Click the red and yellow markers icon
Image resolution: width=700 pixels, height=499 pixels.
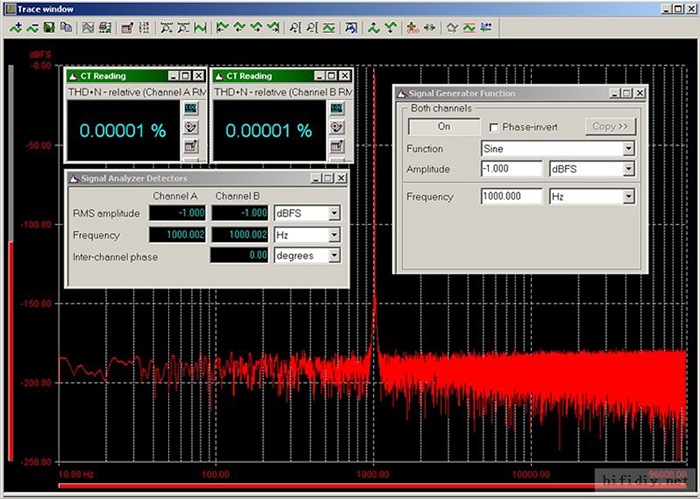pyautogui.click(x=412, y=28)
